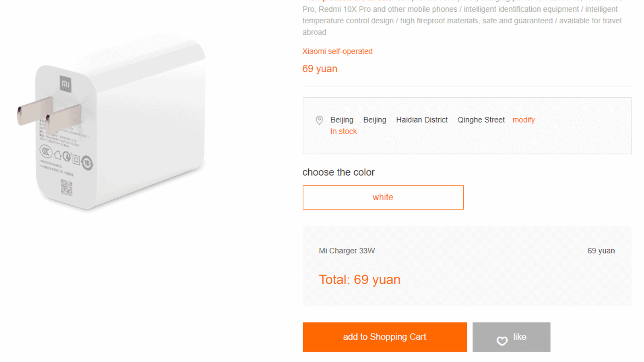Click the location pin icon
The width and height of the screenshot is (644, 362).
319,120
